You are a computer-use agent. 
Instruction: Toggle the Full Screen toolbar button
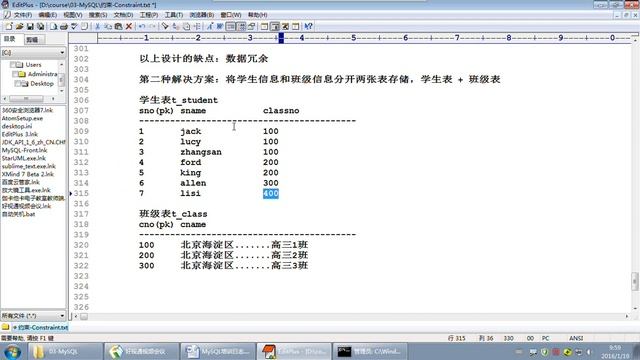click(x=285, y=27)
